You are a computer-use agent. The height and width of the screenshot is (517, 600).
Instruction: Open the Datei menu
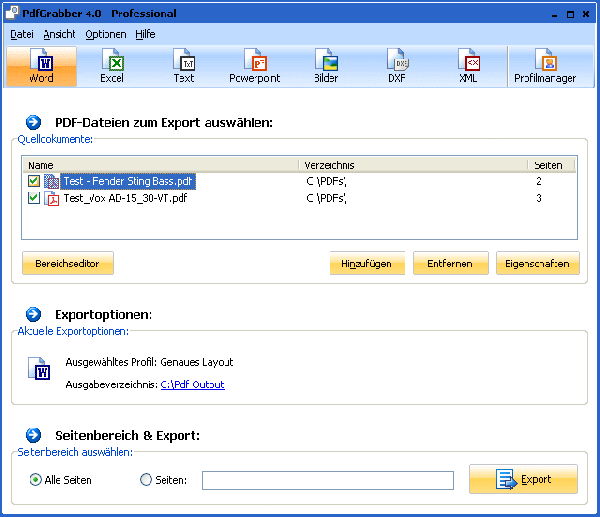tap(22, 34)
